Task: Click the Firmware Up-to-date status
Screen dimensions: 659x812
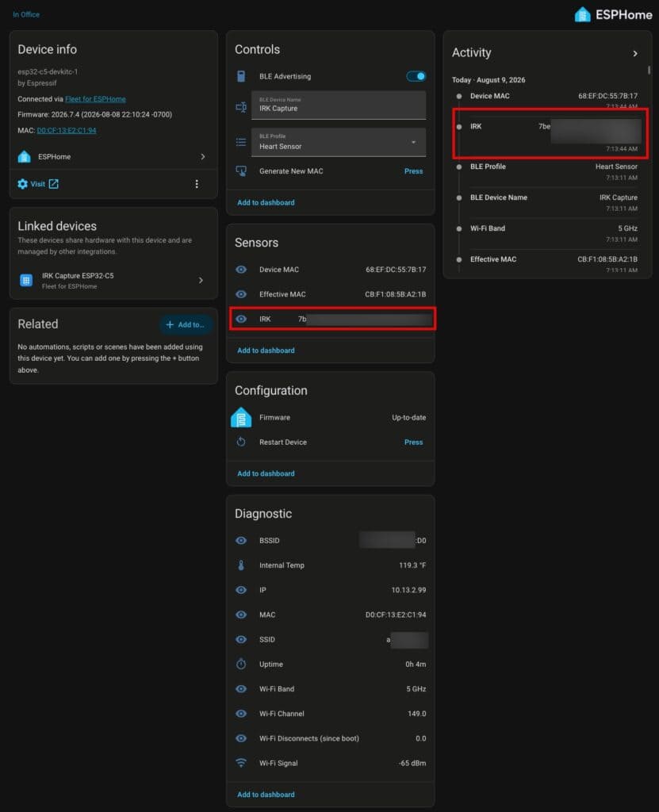Action: click(408, 417)
